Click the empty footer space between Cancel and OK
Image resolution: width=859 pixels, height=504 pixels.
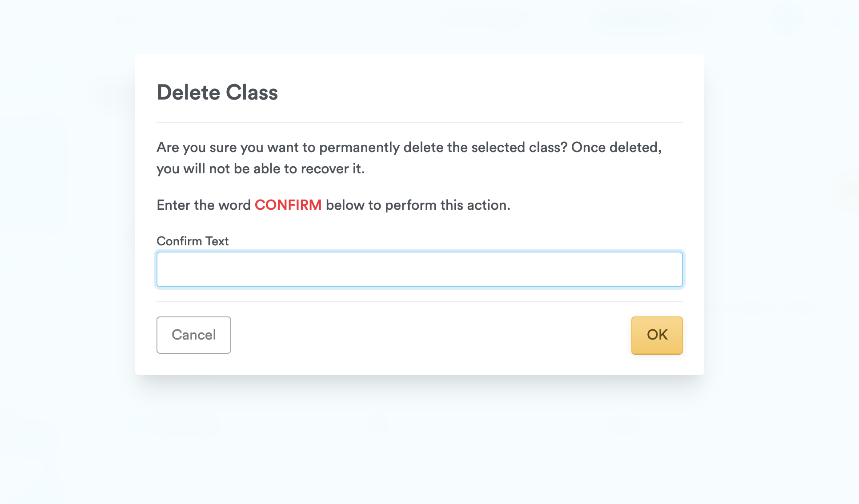(x=430, y=335)
